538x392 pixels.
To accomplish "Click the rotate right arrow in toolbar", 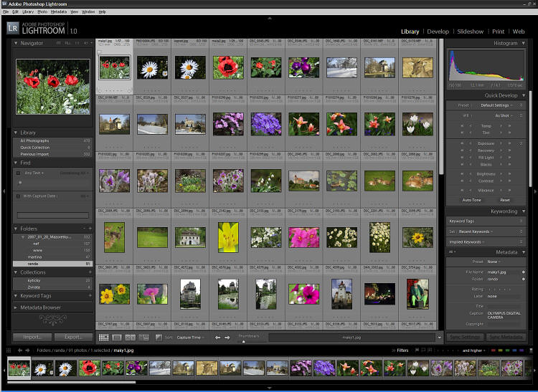I will point(227,337).
